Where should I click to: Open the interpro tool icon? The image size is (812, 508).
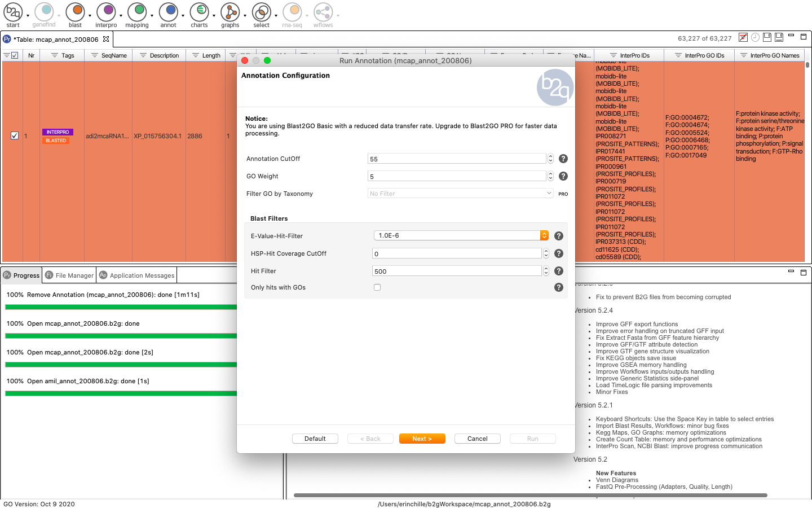point(106,12)
